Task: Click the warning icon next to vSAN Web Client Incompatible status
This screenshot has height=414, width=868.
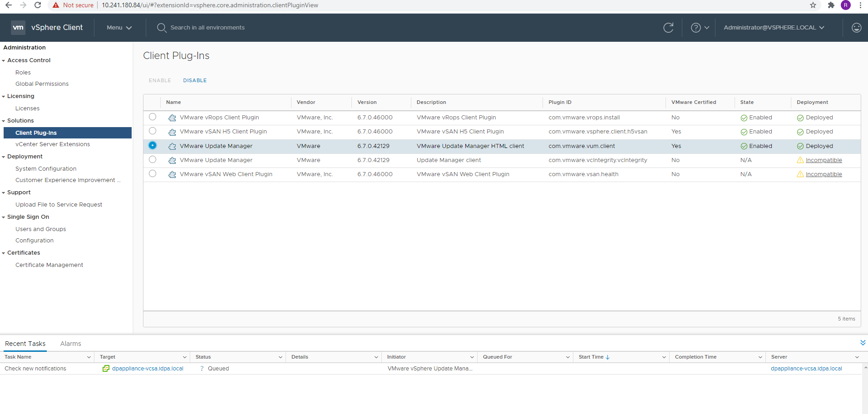Action: (800, 174)
